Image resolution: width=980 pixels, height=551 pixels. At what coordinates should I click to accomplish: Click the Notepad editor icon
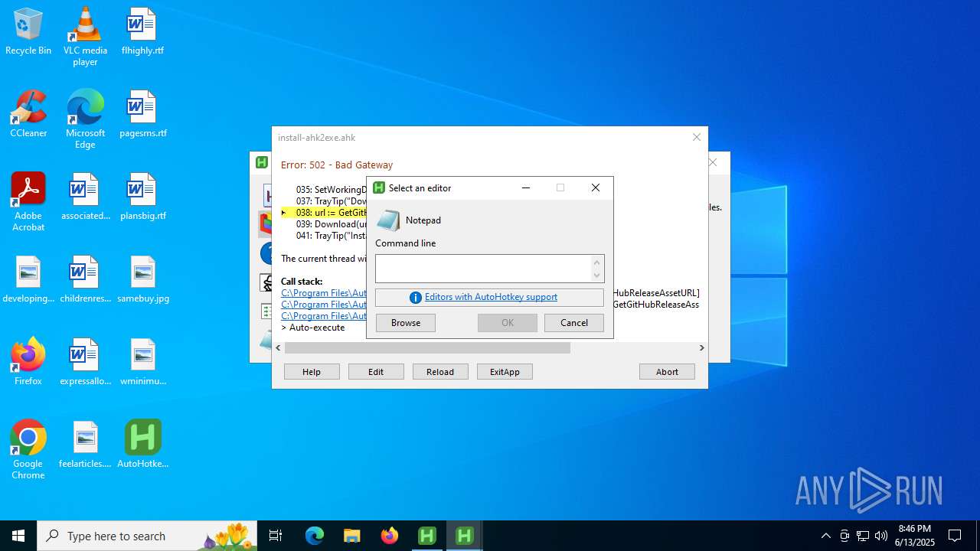388,220
